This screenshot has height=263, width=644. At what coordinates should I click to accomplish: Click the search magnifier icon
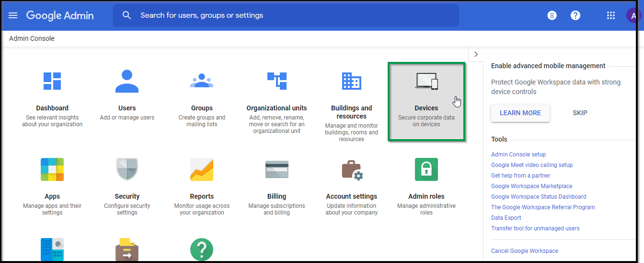pyautogui.click(x=126, y=15)
